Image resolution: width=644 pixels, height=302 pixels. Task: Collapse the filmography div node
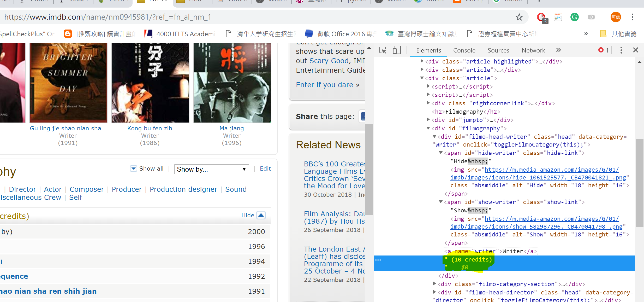point(428,128)
